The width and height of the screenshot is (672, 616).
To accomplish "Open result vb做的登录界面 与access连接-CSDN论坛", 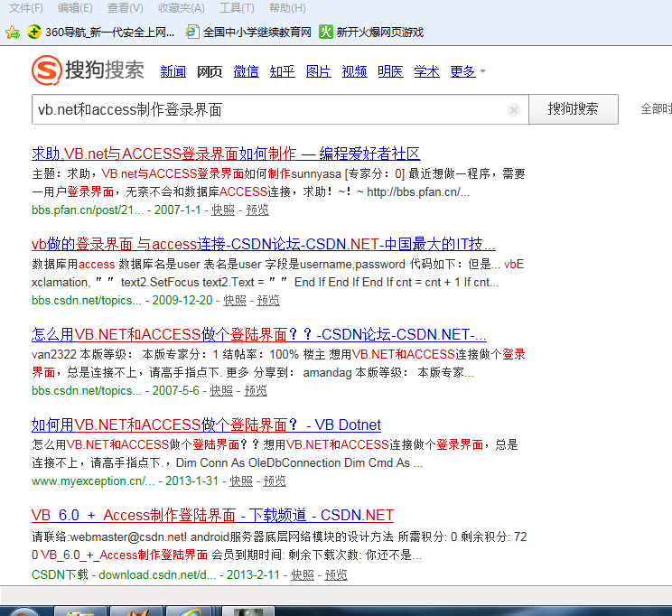I will (x=264, y=244).
